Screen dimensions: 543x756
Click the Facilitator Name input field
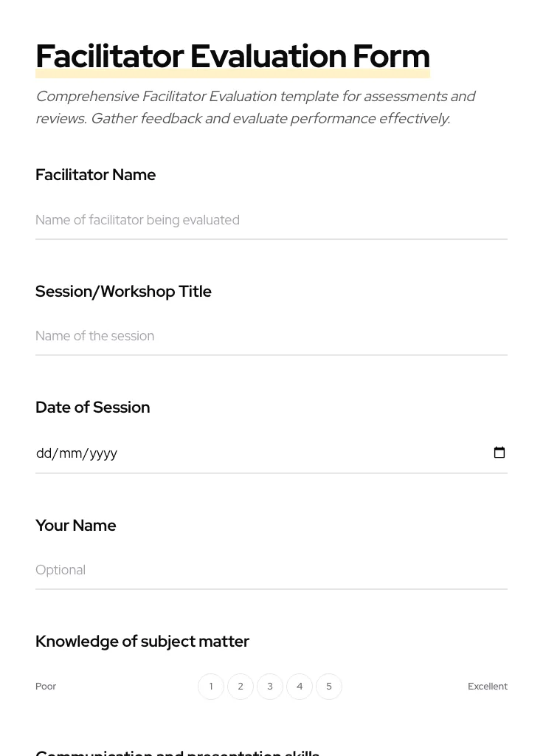271,220
